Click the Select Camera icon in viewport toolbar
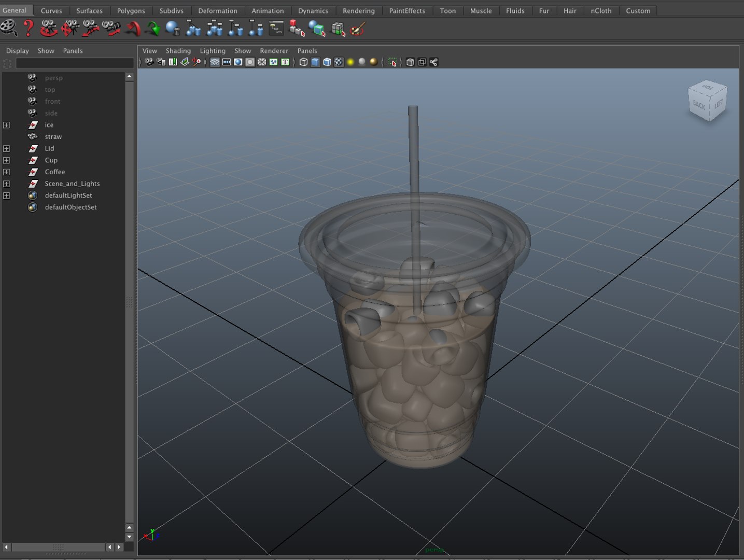The image size is (744, 560). click(x=149, y=62)
